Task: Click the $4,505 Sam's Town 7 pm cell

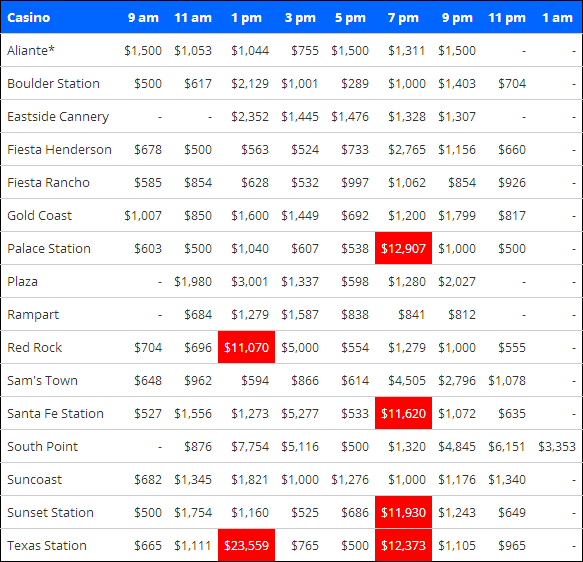Action: [407, 380]
